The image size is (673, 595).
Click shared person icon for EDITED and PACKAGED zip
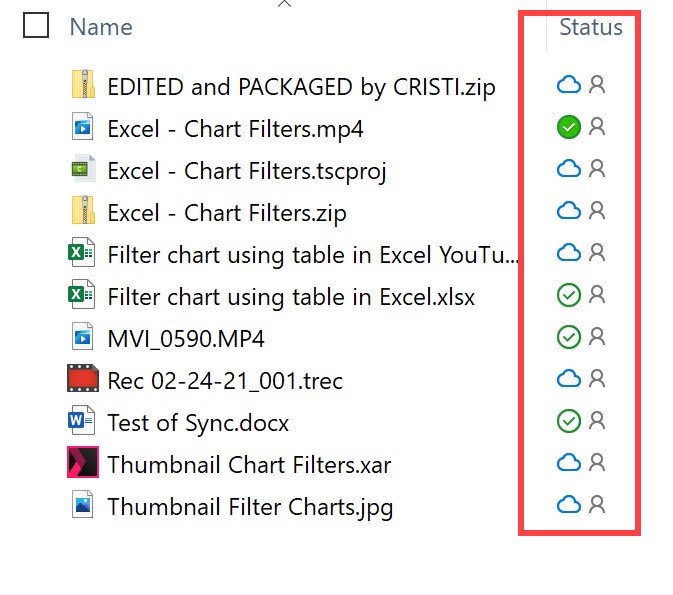click(597, 84)
